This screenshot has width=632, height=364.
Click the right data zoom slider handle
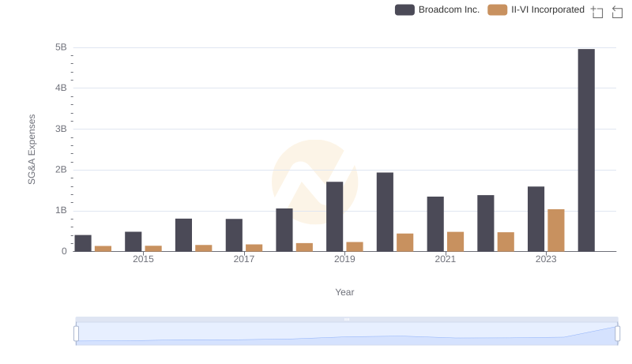[x=617, y=334]
